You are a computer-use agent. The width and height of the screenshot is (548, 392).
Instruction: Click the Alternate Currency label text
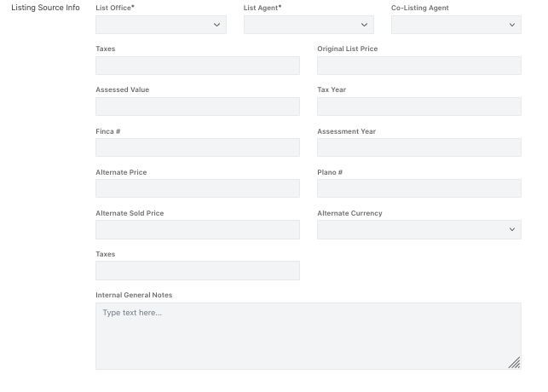(x=349, y=213)
